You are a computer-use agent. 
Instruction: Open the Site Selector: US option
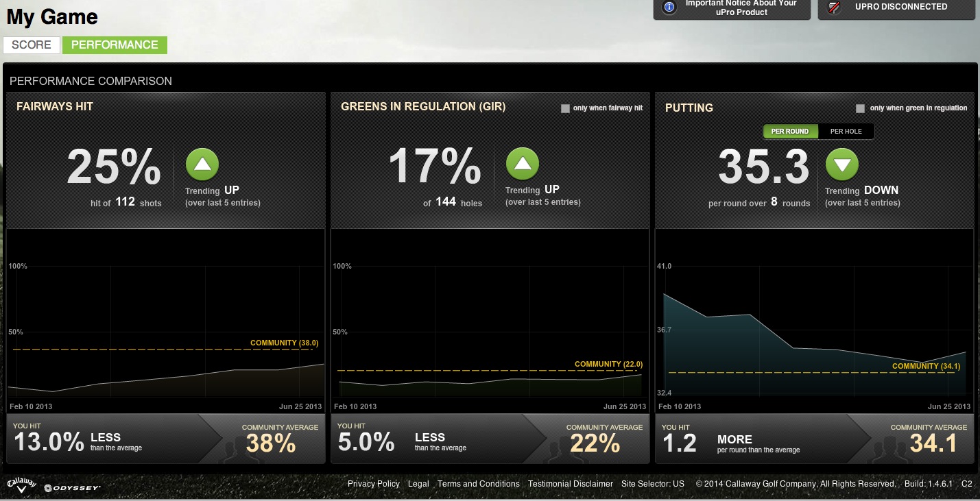(x=652, y=484)
